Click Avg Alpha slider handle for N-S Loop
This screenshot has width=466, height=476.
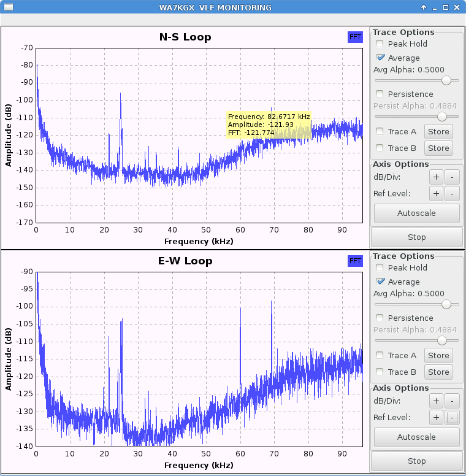click(446, 80)
